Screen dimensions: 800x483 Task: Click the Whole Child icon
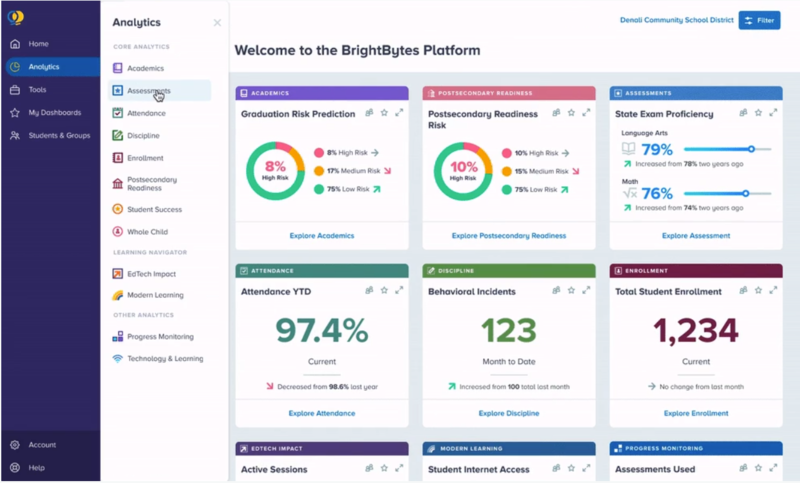click(118, 232)
